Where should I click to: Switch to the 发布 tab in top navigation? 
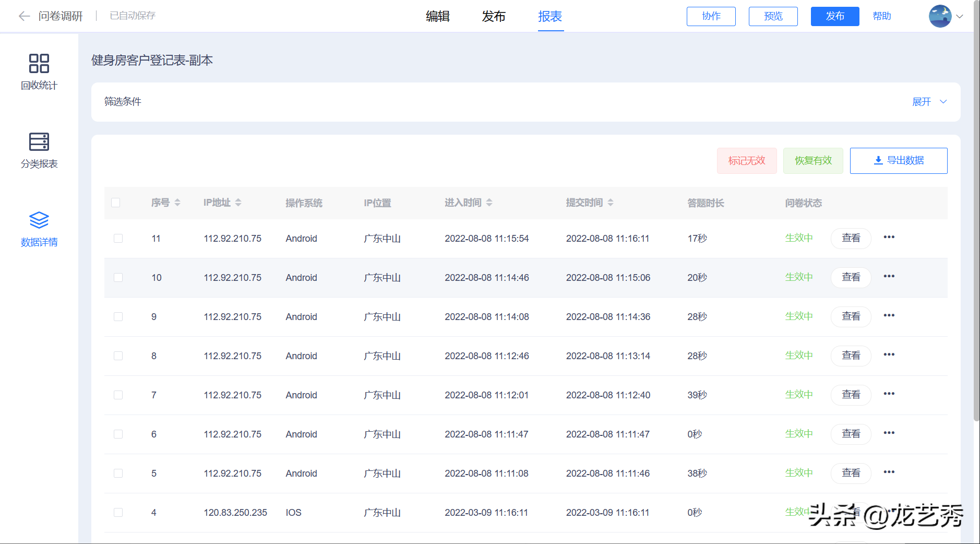[494, 16]
